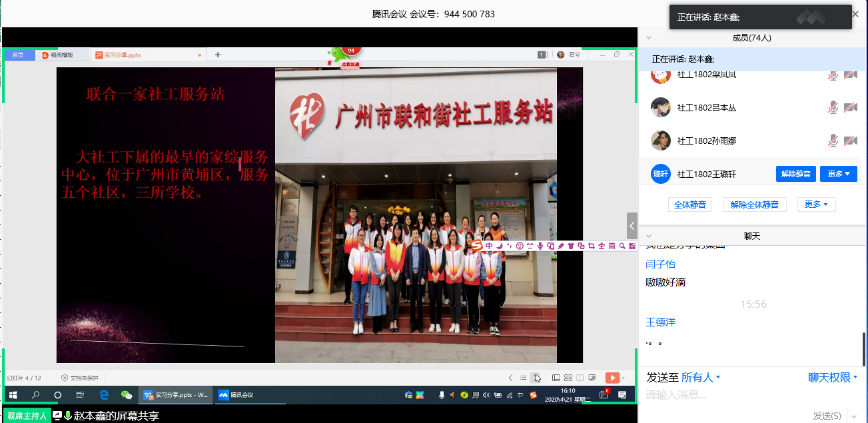Click the Sogou input method S logo
This screenshot has height=423, width=868.
[x=476, y=246]
